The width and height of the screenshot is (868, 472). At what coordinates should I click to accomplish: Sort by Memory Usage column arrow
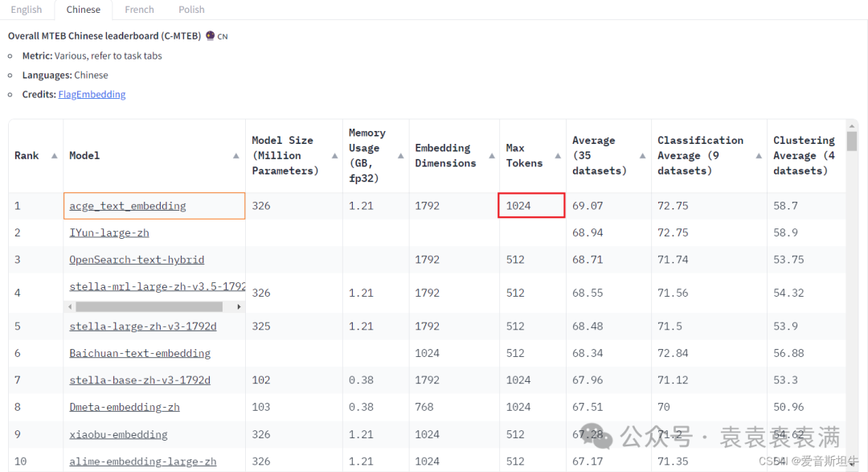tap(400, 156)
